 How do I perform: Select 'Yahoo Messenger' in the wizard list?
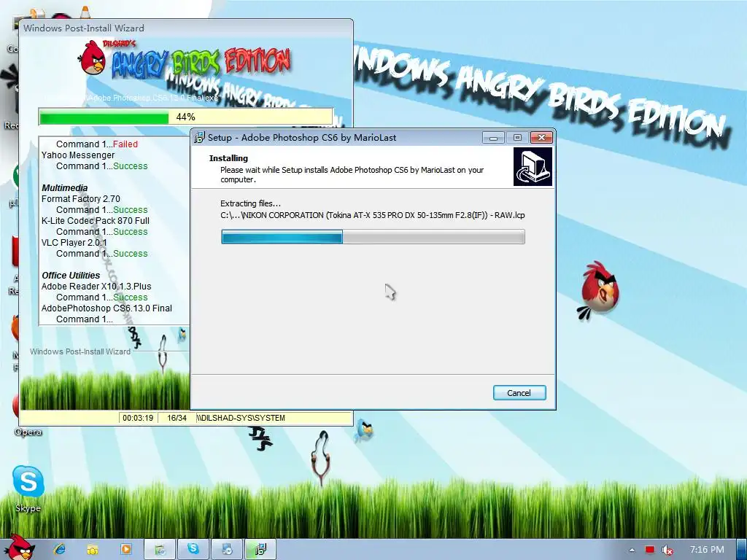(x=78, y=155)
